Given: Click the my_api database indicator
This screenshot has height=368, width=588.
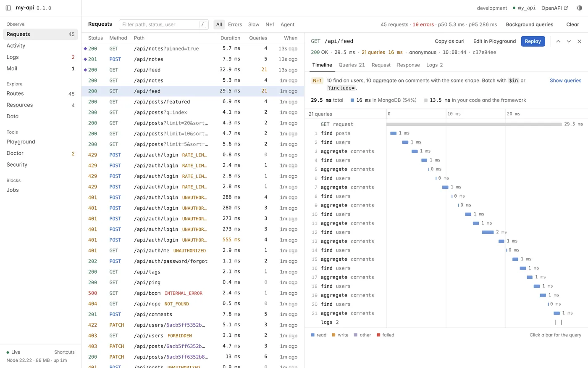Looking at the screenshot, I should point(524,8).
